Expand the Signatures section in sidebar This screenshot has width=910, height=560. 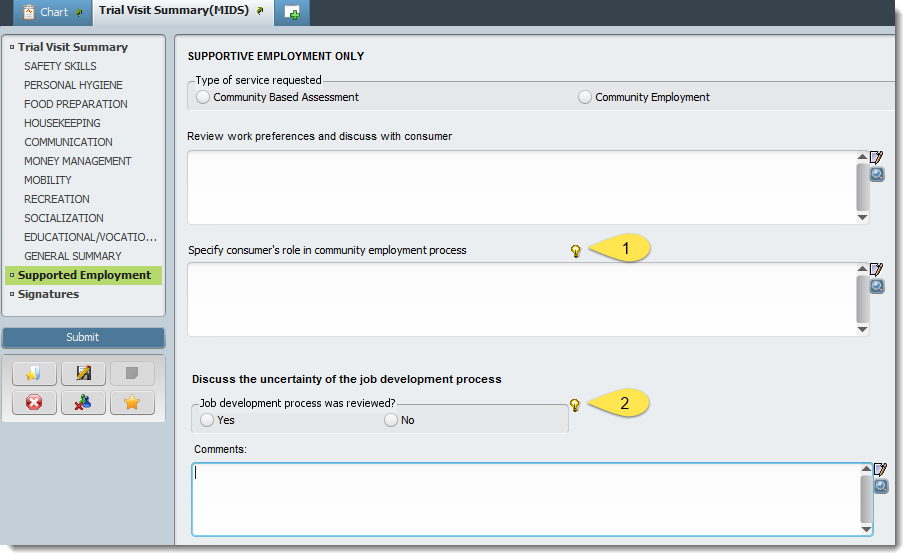click(12, 294)
